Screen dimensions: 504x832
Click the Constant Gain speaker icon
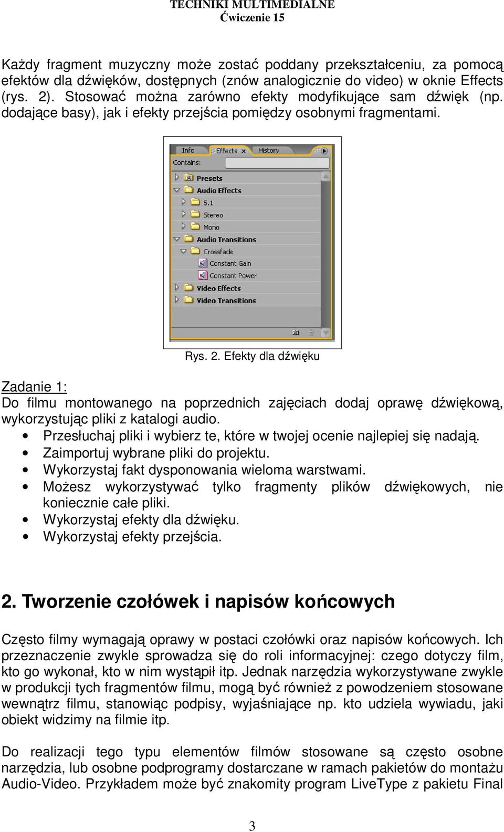pos(202,263)
